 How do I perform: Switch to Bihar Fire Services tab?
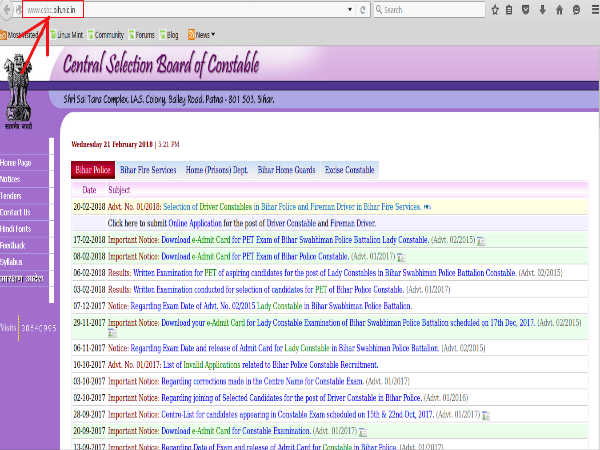click(148, 170)
